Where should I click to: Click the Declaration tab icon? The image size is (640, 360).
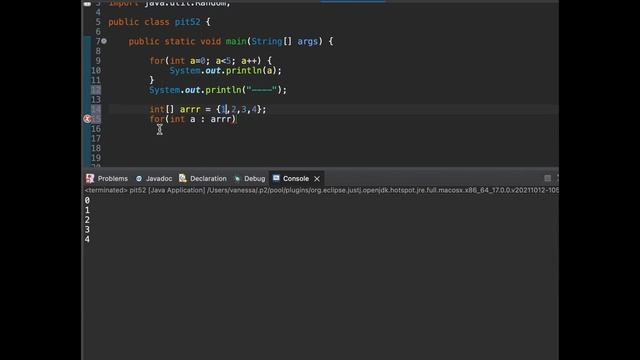(x=182, y=178)
